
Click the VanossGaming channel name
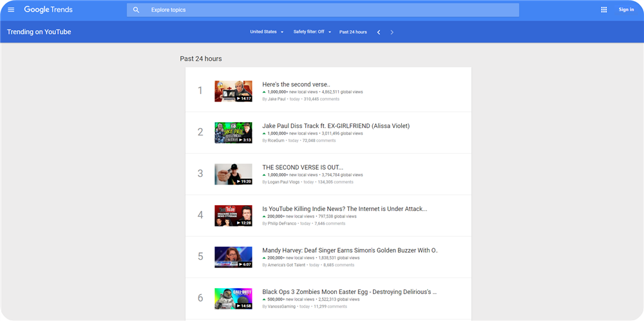click(281, 307)
